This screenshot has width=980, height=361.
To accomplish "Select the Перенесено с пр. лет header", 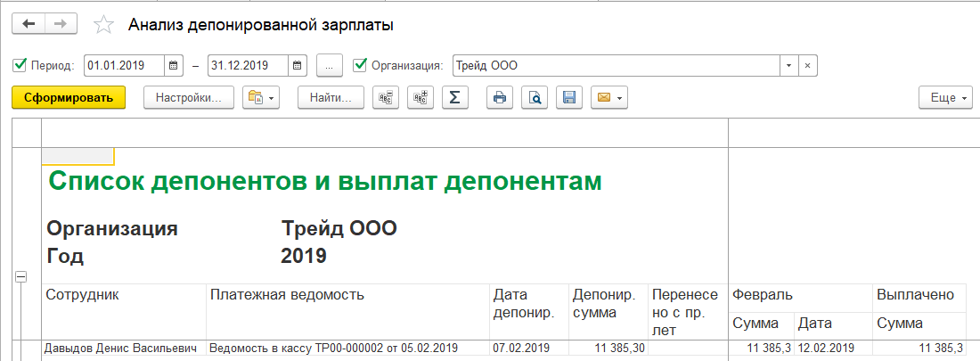I will point(688,312).
